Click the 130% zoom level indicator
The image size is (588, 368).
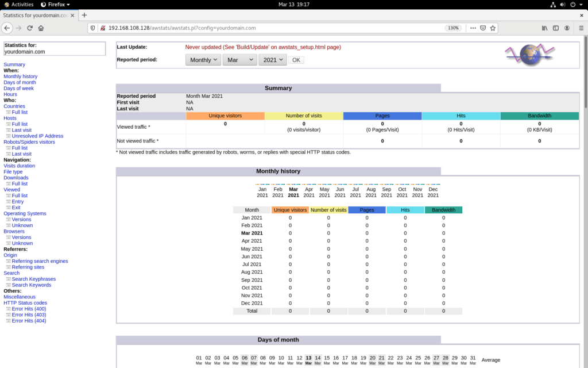453,28
